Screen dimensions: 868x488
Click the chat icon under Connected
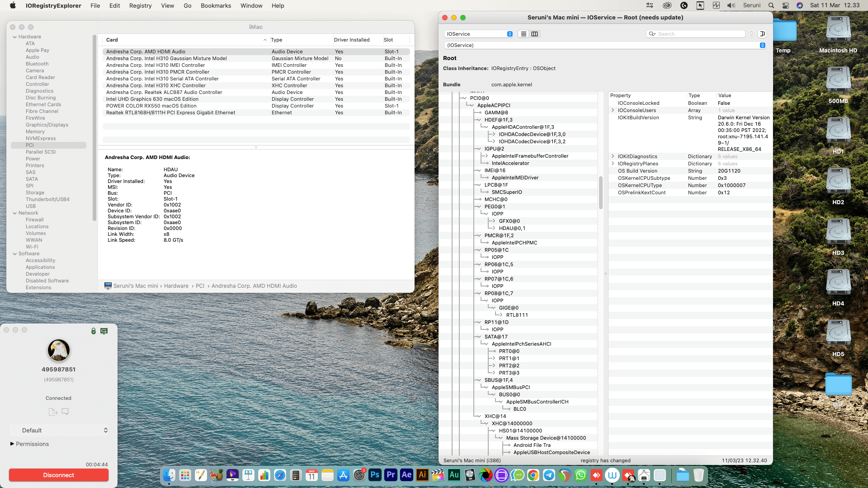(x=65, y=412)
